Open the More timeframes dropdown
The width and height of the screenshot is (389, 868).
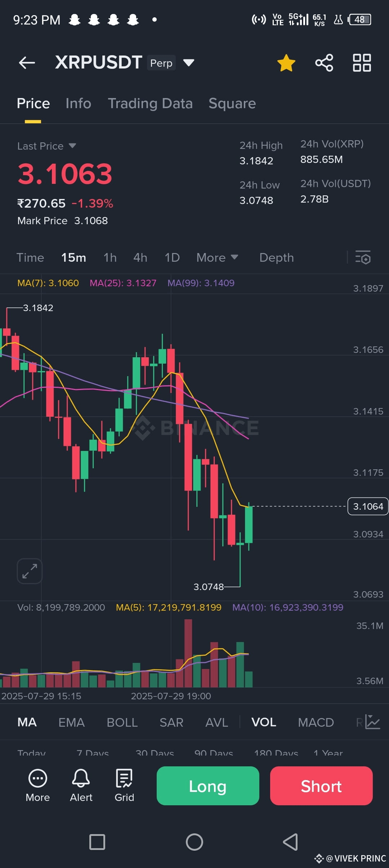point(217,257)
